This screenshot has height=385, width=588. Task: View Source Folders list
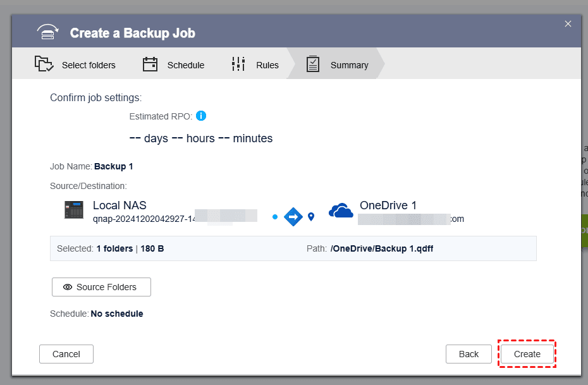coord(101,287)
